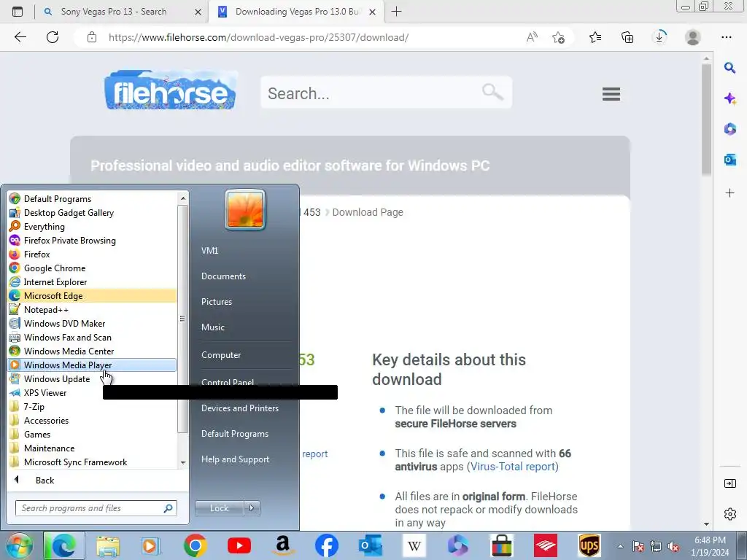Open Edge sidebar Copilot sparkle icon

(x=729, y=98)
